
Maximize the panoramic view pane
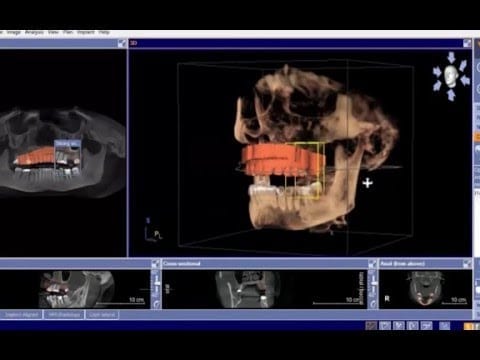[x=122, y=43]
